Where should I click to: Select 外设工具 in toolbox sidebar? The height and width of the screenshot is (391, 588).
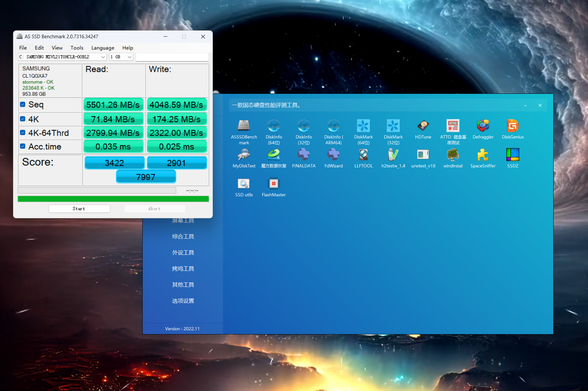(x=183, y=253)
